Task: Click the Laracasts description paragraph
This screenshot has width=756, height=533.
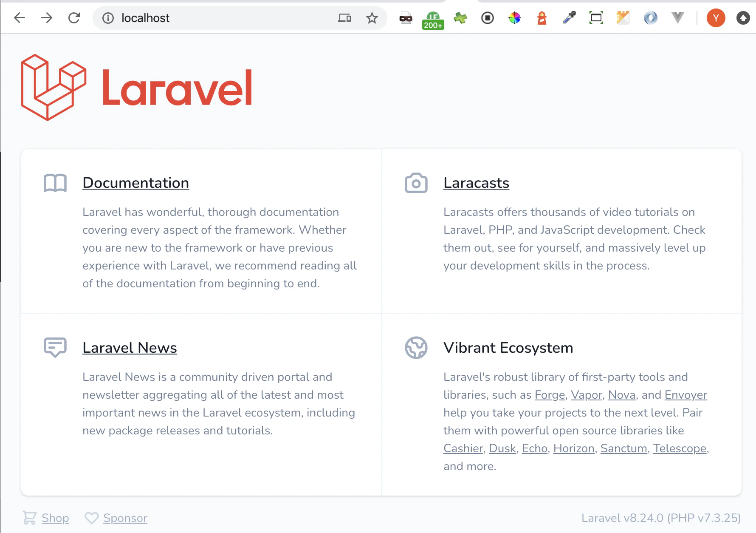Action: pos(575,239)
